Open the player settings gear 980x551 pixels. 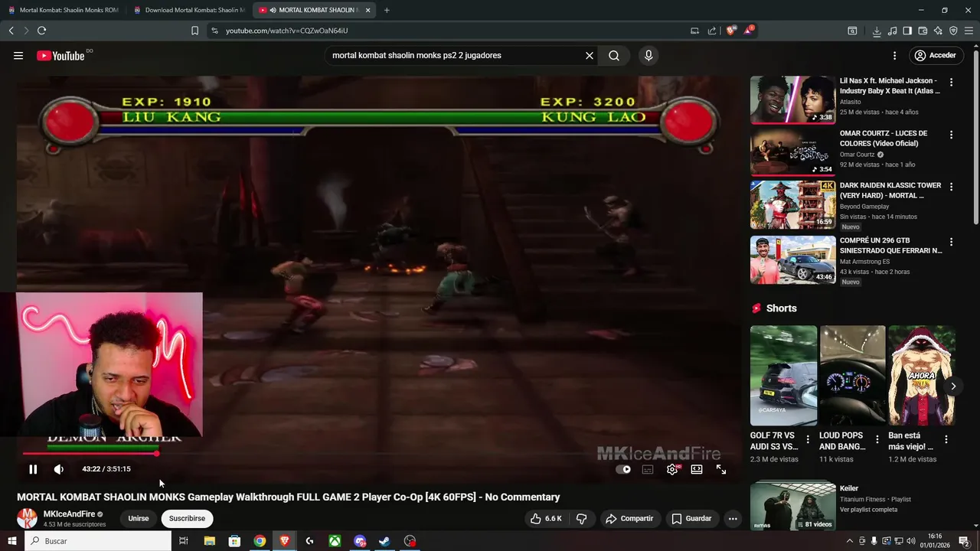point(672,469)
